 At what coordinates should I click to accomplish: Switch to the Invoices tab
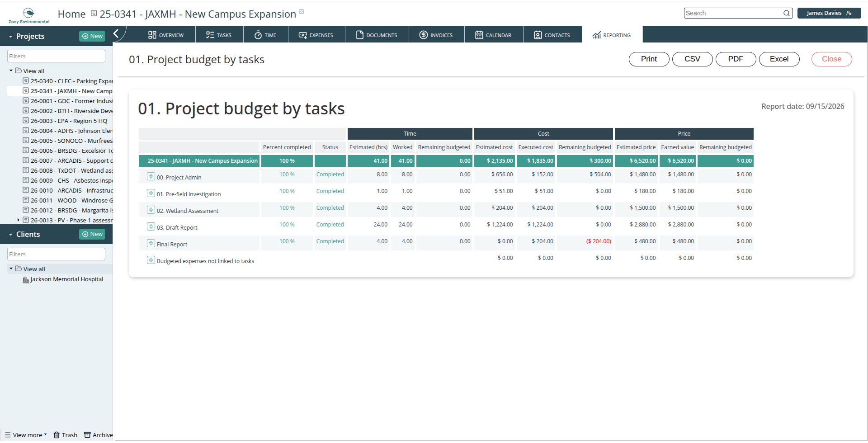pos(437,35)
